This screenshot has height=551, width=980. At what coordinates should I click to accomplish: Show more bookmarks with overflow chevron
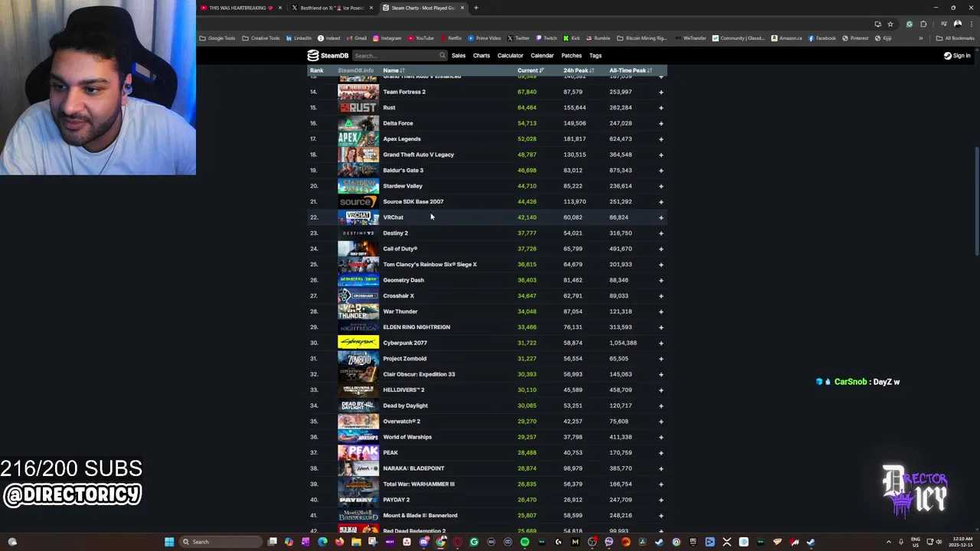point(921,38)
